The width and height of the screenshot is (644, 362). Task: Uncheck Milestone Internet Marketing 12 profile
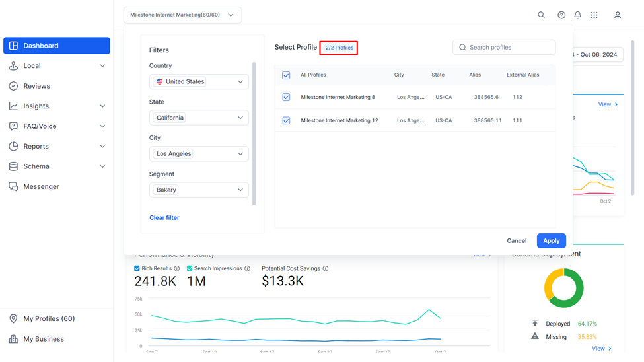click(286, 120)
